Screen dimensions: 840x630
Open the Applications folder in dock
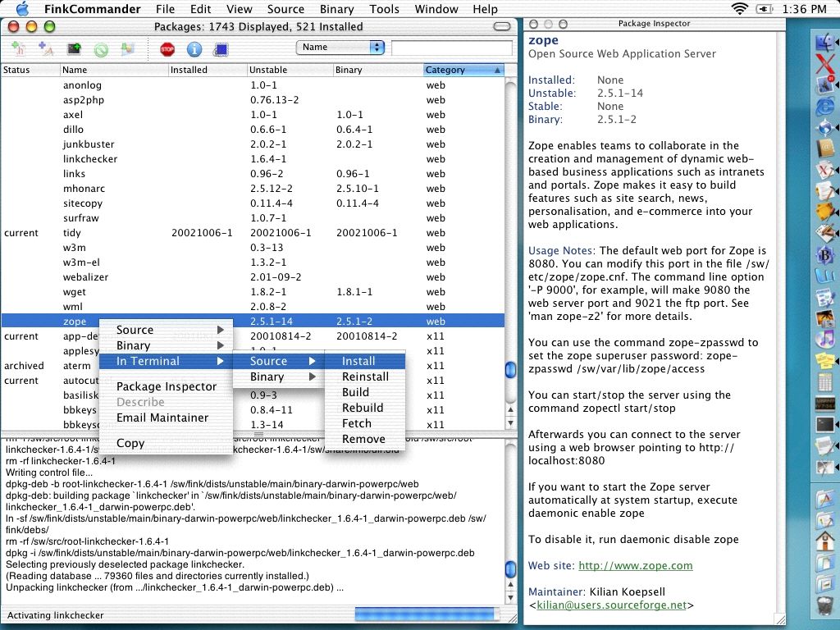[825, 499]
